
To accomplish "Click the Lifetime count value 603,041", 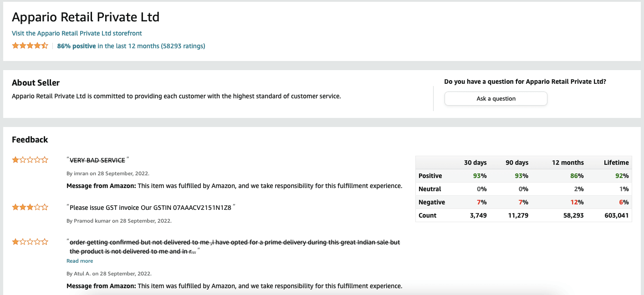I will [616, 215].
